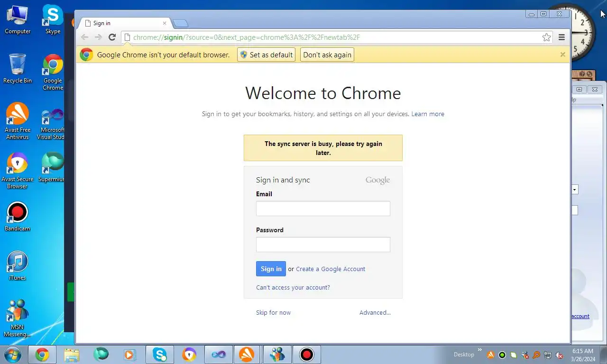Open the Skype desktop shortcut
Image resolution: width=607 pixels, height=364 pixels.
click(x=53, y=19)
